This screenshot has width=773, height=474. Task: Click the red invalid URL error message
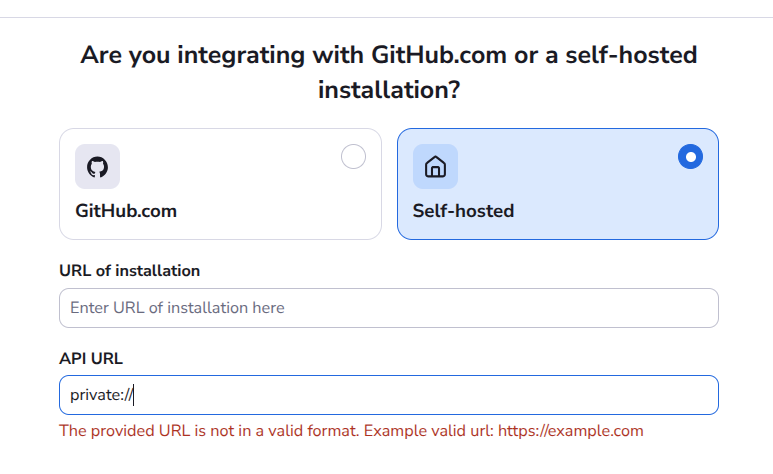(351, 431)
